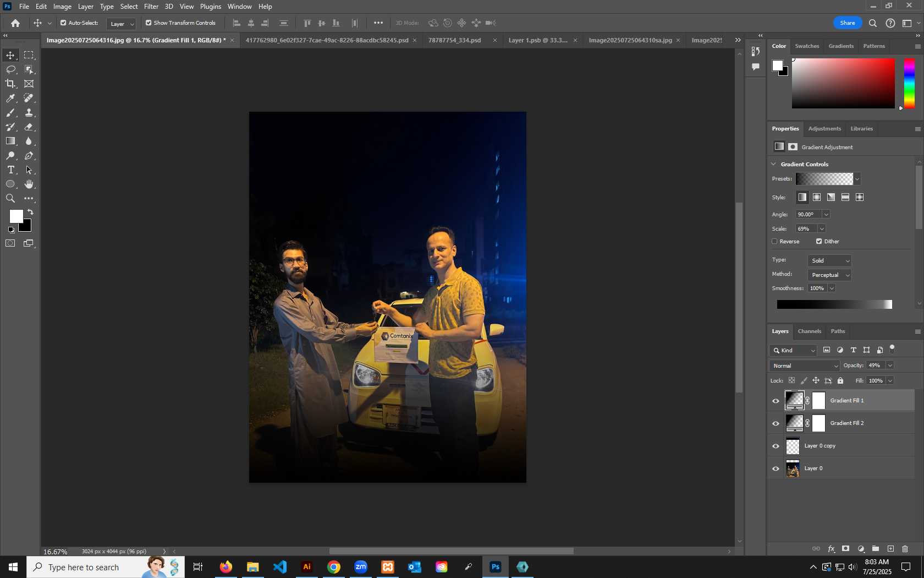Hide the Gradient Fill 2 layer
The width and height of the screenshot is (924, 578).
(x=776, y=423)
